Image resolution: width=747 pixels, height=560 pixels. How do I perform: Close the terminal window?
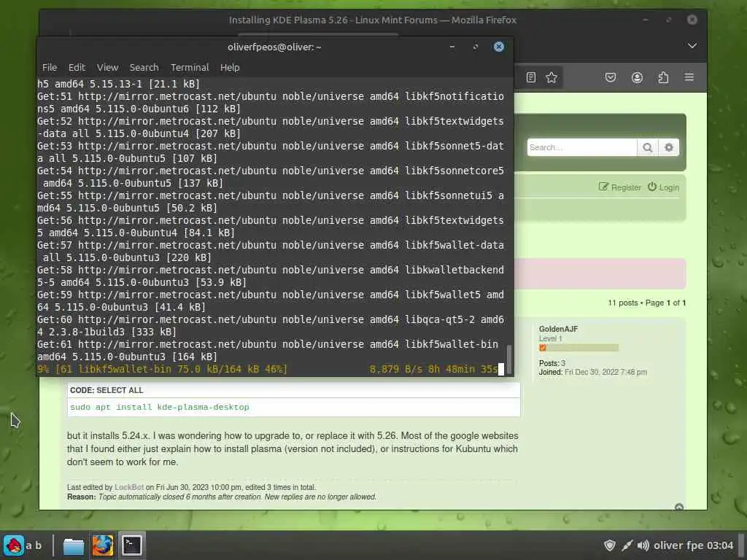pos(499,47)
